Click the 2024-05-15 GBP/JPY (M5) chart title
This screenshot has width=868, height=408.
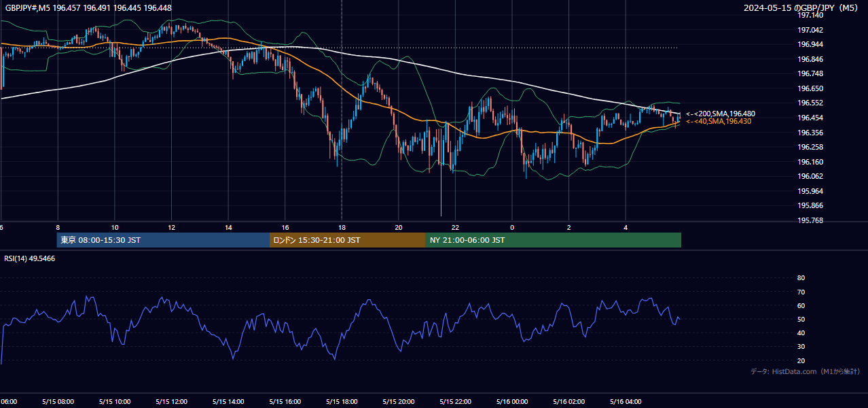coord(801,7)
